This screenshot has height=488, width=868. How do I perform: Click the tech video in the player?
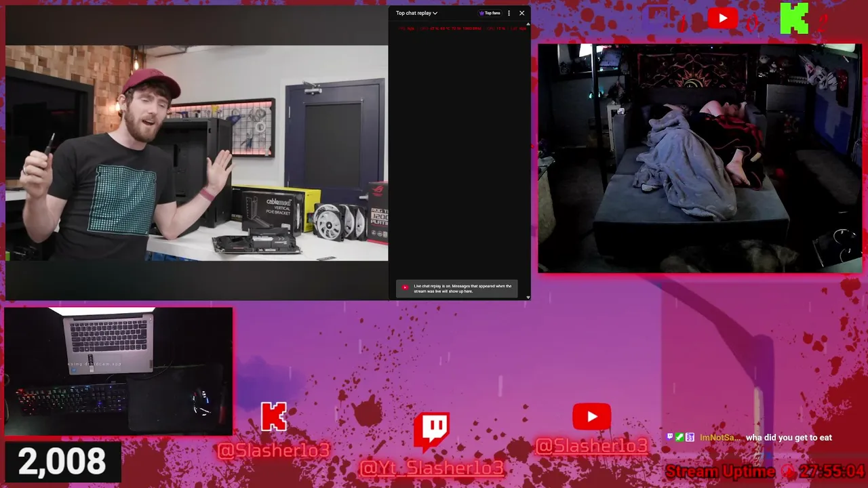[197, 153]
